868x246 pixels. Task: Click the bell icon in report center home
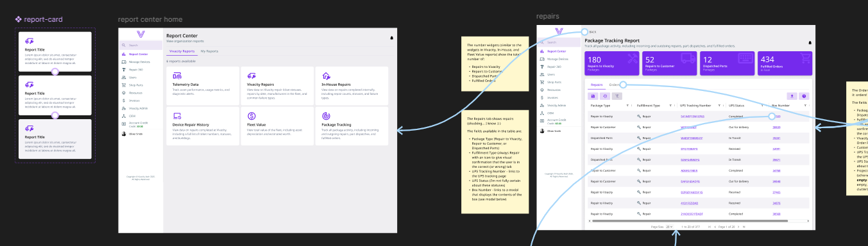click(x=391, y=38)
